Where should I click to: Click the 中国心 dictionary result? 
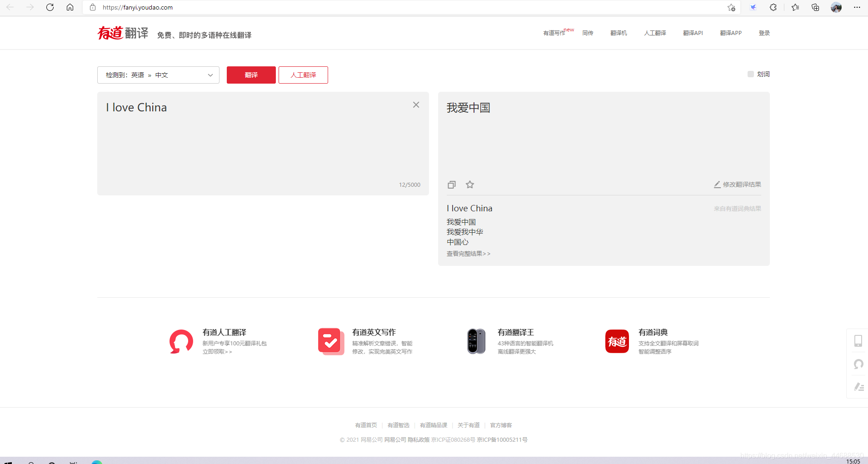[x=458, y=242]
